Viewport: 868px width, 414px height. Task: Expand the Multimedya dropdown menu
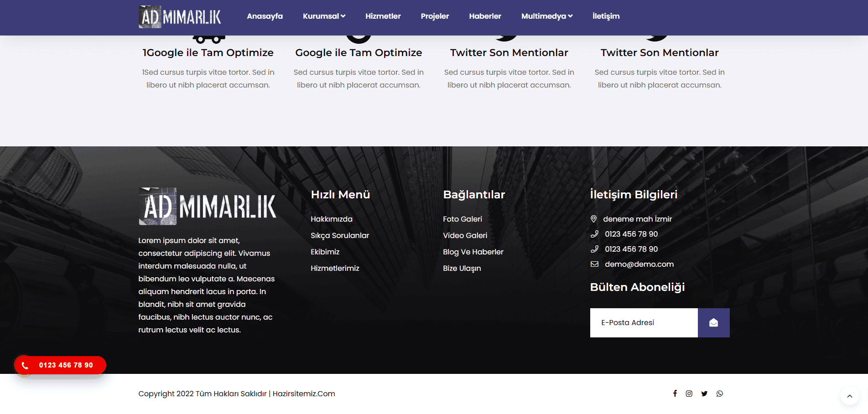tap(546, 16)
